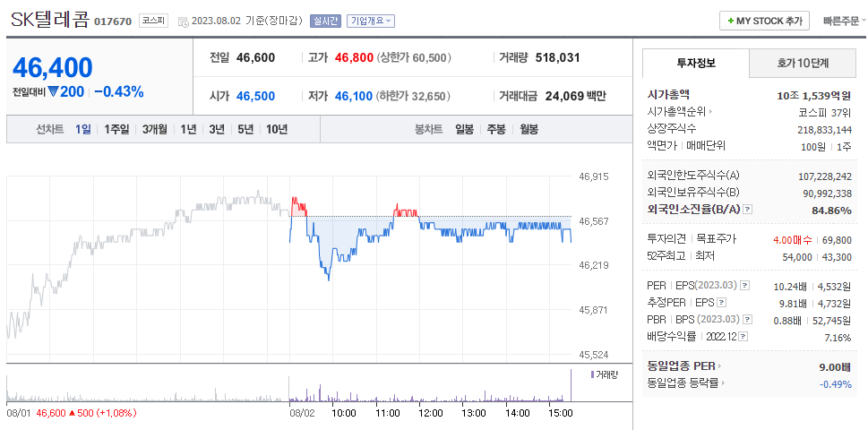Switch to 일봉 candlestick chart

[x=464, y=130]
